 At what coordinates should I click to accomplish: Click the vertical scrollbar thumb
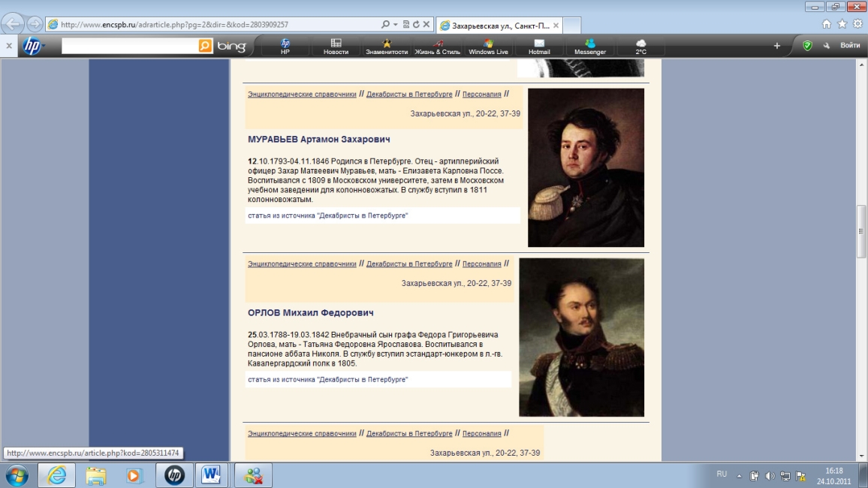(x=861, y=231)
